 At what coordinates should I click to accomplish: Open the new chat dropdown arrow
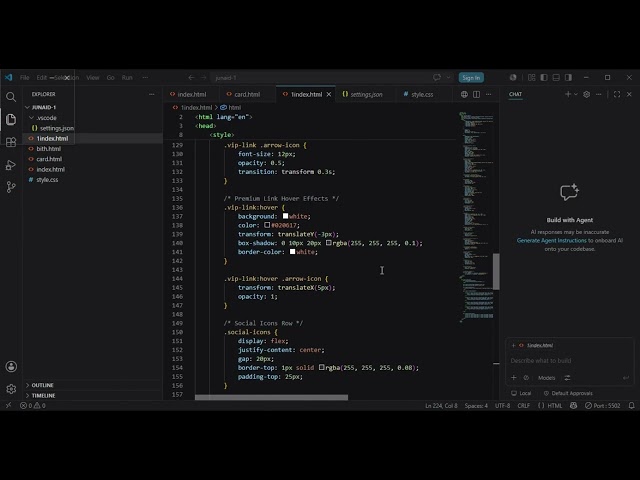coord(576,94)
